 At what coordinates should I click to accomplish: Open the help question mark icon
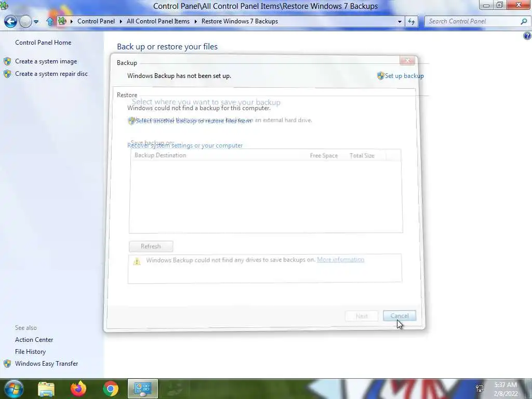coord(527,36)
